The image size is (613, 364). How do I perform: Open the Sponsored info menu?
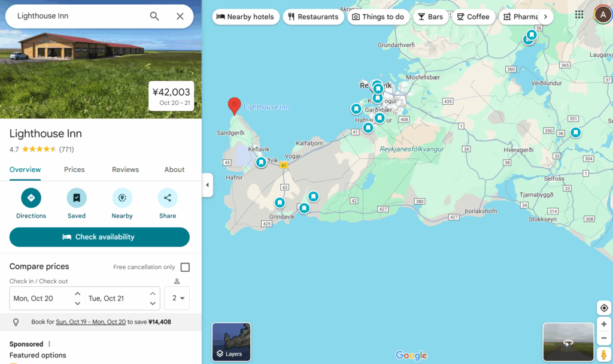coord(49,344)
